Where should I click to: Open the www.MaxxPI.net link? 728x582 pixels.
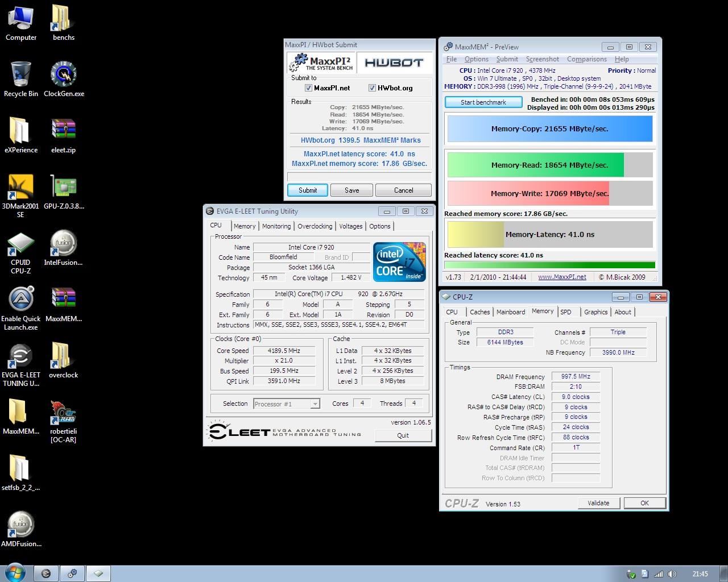562,277
